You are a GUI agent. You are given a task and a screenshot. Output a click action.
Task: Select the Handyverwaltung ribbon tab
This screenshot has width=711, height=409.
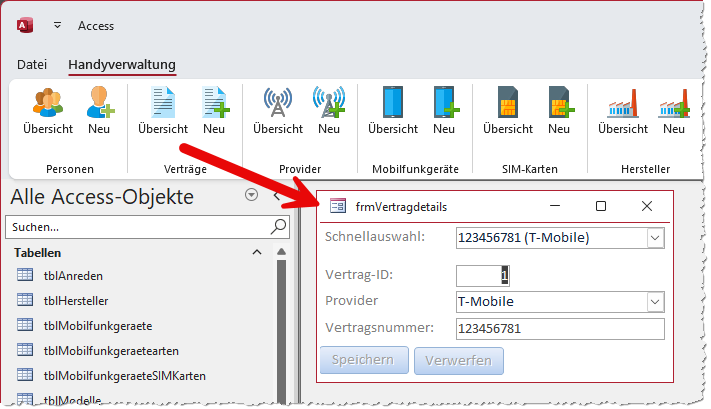(x=122, y=64)
